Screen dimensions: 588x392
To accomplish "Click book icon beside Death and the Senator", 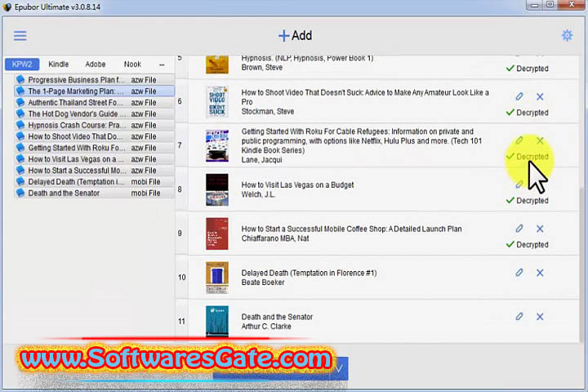I will click(x=20, y=193).
